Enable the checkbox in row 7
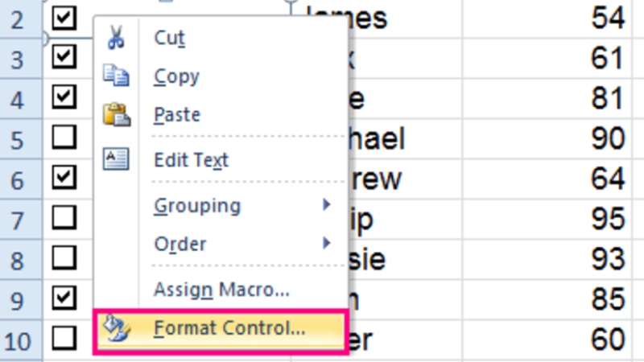Viewport: 644px width, 362px height. pos(64,217)
